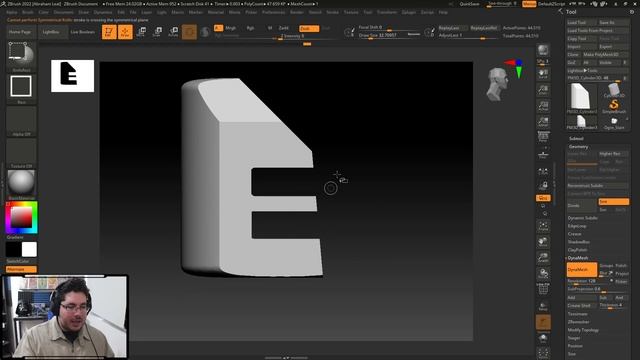
Task: Click the AAHalf icon
Action: [x=543, y=122]
